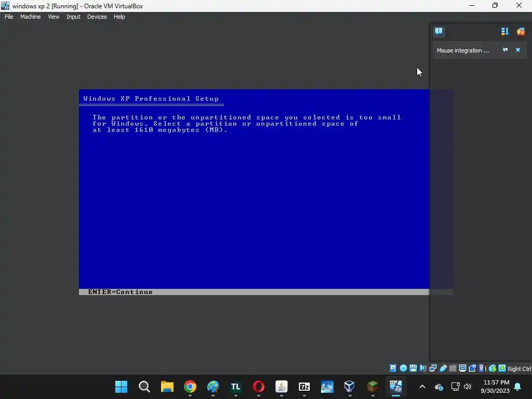Image resolution: width=532 pixels, height=399 pixels.
Task: Click the display monitor status icon
Action: (462, 368)
